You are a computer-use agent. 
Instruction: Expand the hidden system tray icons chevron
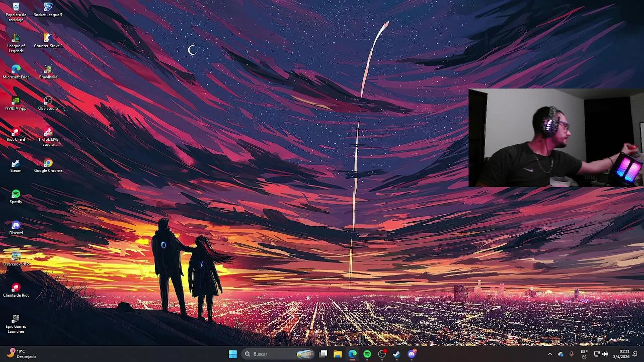click(x=549, y=354)
